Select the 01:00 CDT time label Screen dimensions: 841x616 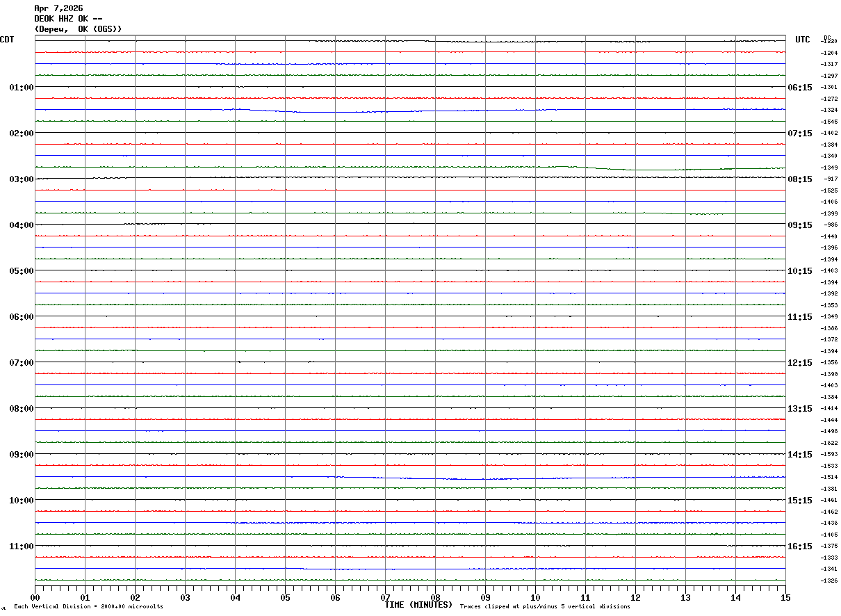(22, 88)
